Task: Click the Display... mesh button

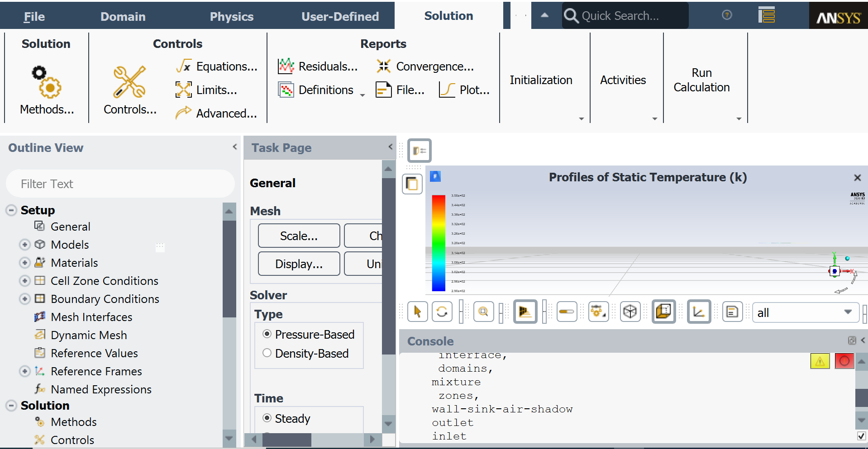Action: 299,264
